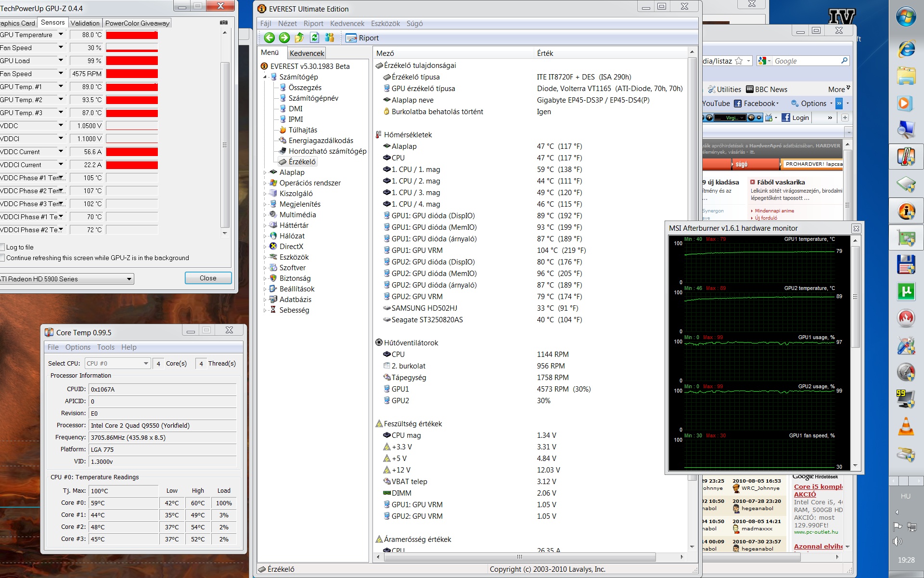This screenshot has width=924, height=578.
Task: Click the users icon in EVEREST toolbar
Action: [330, 38]
